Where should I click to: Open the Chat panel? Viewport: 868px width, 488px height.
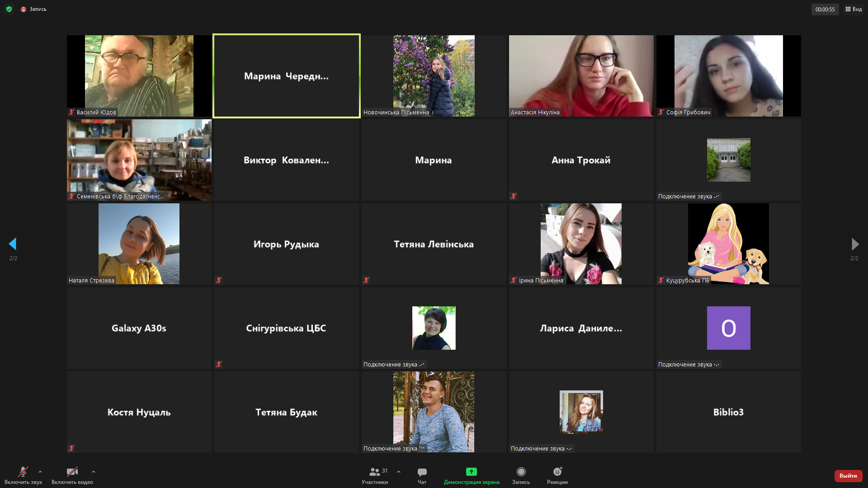422,472
